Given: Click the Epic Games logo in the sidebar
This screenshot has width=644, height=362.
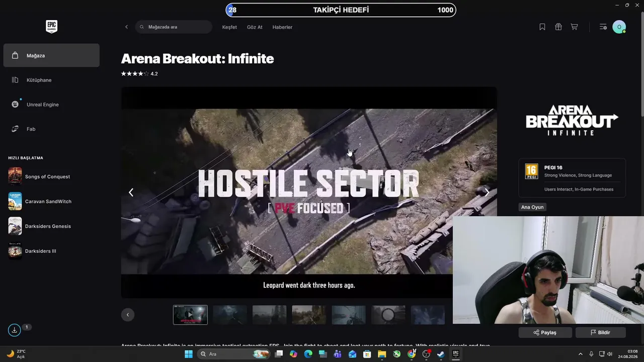Looking at the screenshot, I should [x=51, y=27].
